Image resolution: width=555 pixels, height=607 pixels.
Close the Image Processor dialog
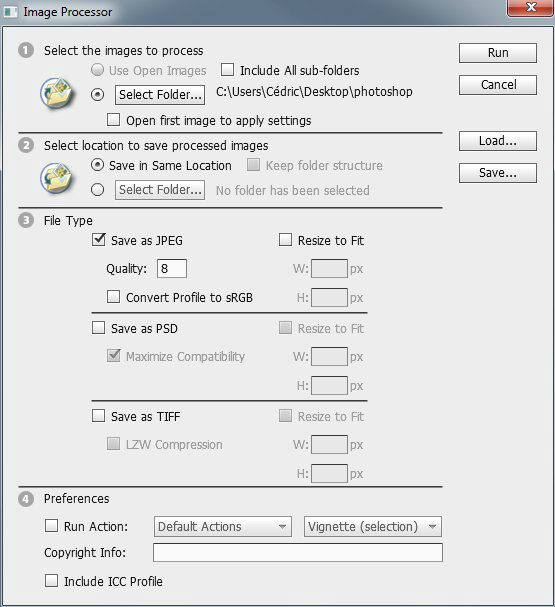[531, 8]
